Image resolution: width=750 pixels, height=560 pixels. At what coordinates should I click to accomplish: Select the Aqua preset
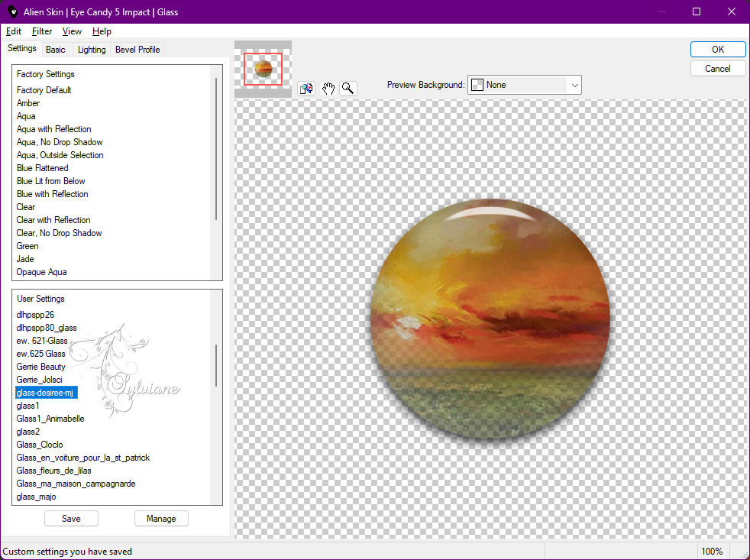26,116
